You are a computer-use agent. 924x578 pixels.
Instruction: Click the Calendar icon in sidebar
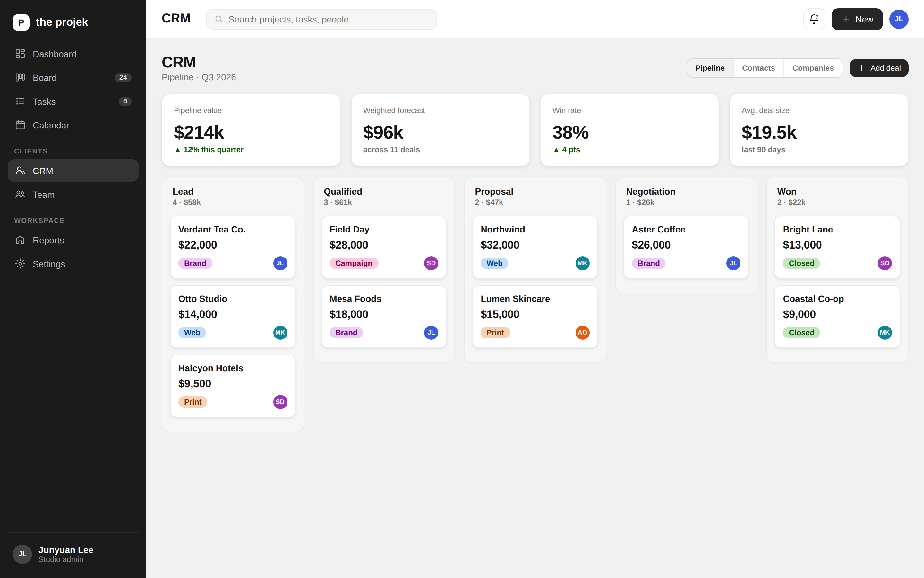click(x=20, y=125)
